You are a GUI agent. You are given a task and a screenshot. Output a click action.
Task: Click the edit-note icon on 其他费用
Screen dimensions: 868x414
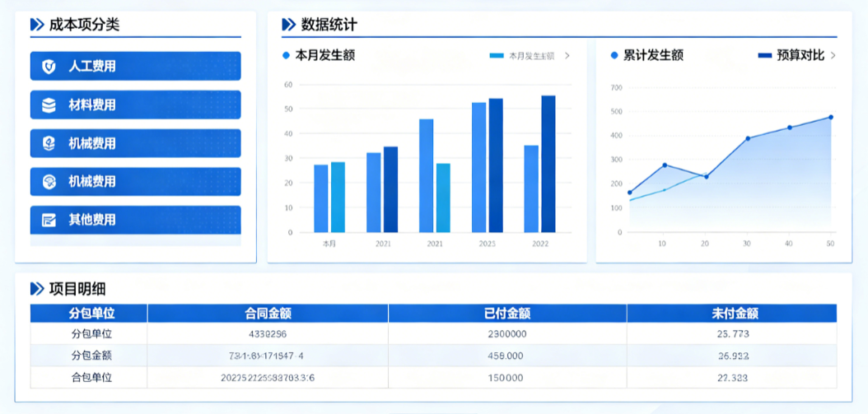coord(49,220)
